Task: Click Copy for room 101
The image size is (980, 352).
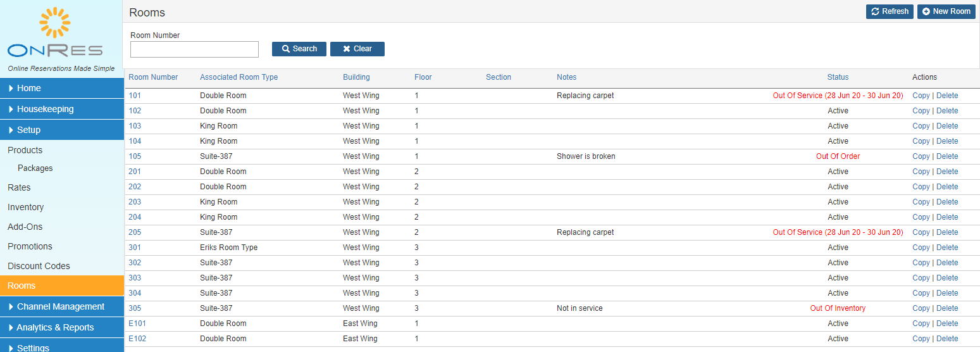Action: point(921,96)
